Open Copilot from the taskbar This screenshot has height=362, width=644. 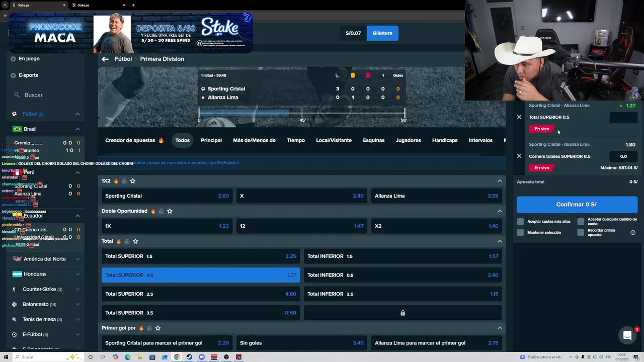tap(115, 357)
